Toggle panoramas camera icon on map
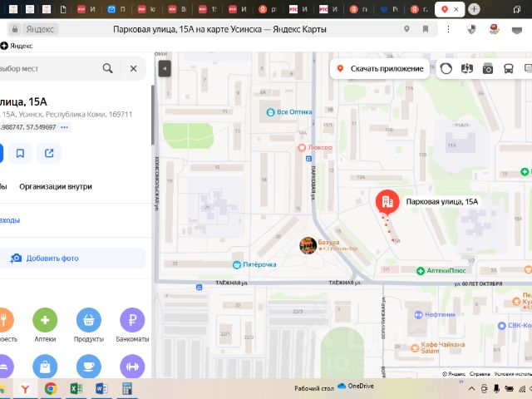 click(x=488, y=69)
